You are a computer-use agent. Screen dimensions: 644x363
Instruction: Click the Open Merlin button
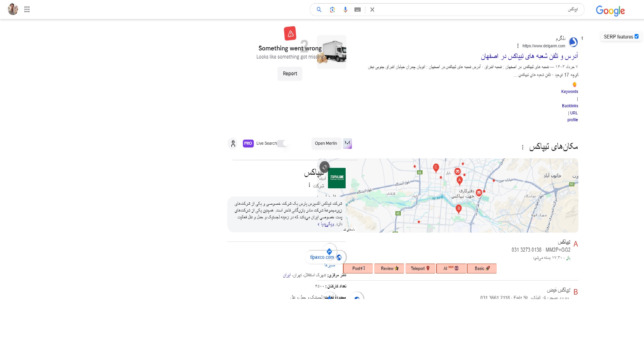click(326, 143)
